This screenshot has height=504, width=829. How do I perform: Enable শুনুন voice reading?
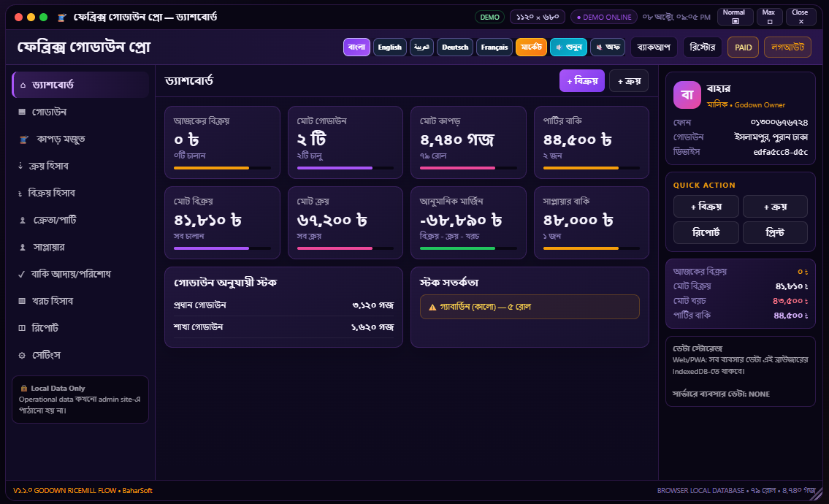[x=568, y=47]
